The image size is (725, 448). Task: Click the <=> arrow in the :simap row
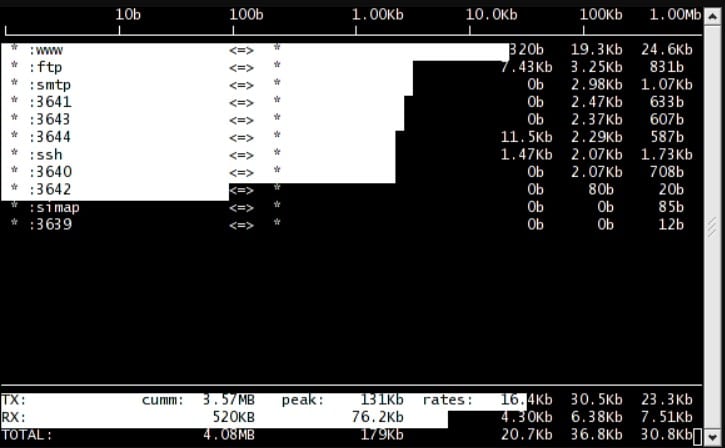(241, 208)
